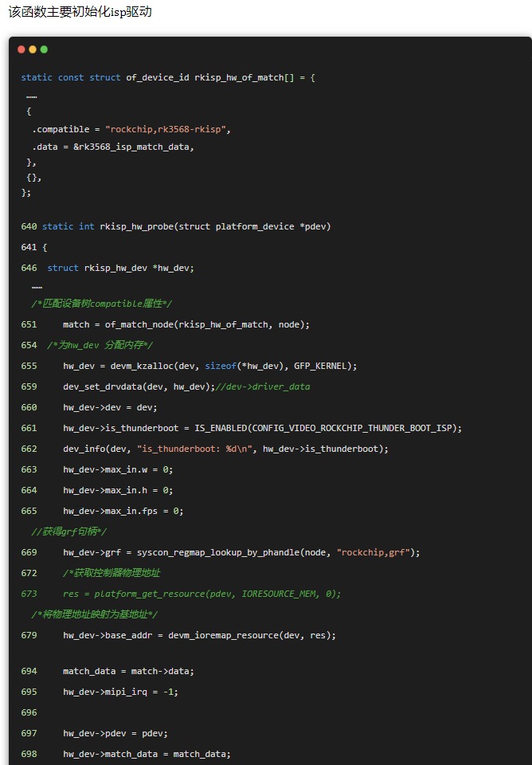
Task: Click the comment about matching device tree compatible
Action: (x=101, y=304)
